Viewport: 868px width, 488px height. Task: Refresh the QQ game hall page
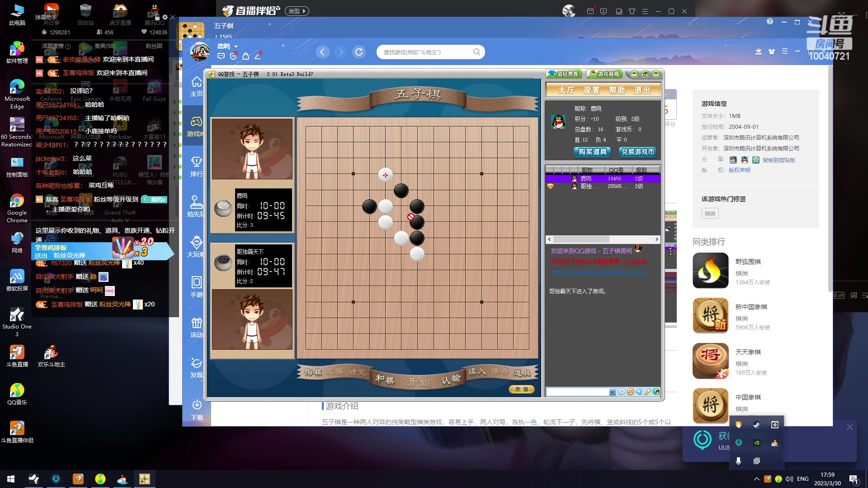click(x=359, y=52)
